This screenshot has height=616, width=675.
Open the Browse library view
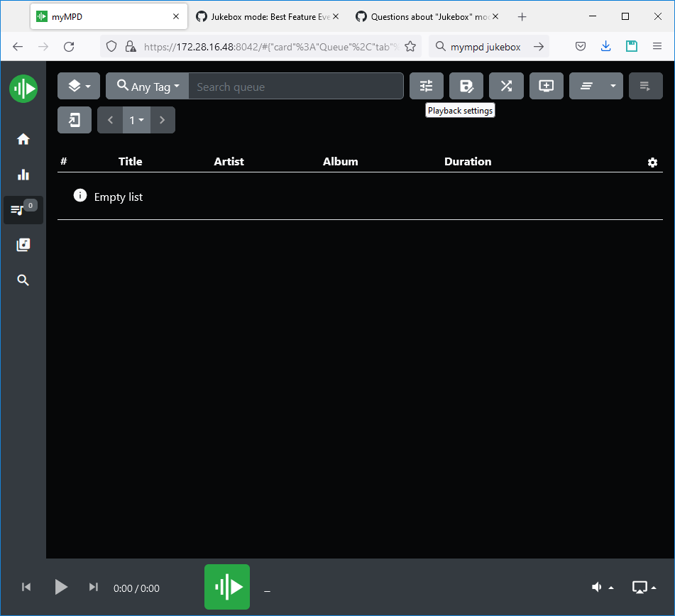23,245
